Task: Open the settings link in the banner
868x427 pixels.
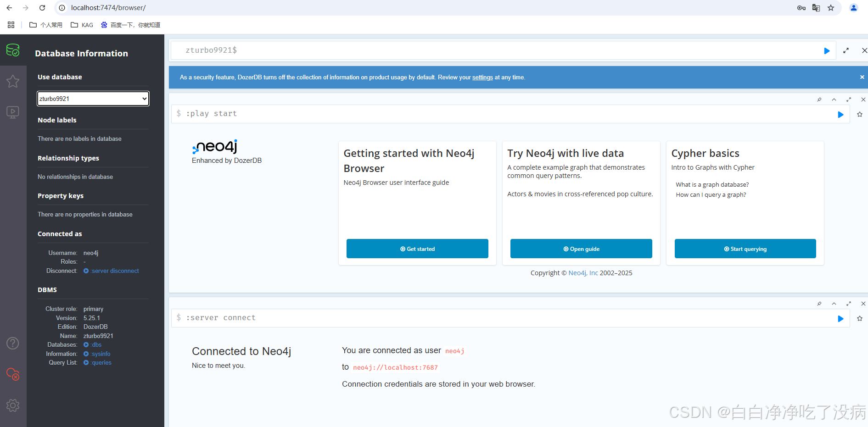Action: click(x=482, y=78)
